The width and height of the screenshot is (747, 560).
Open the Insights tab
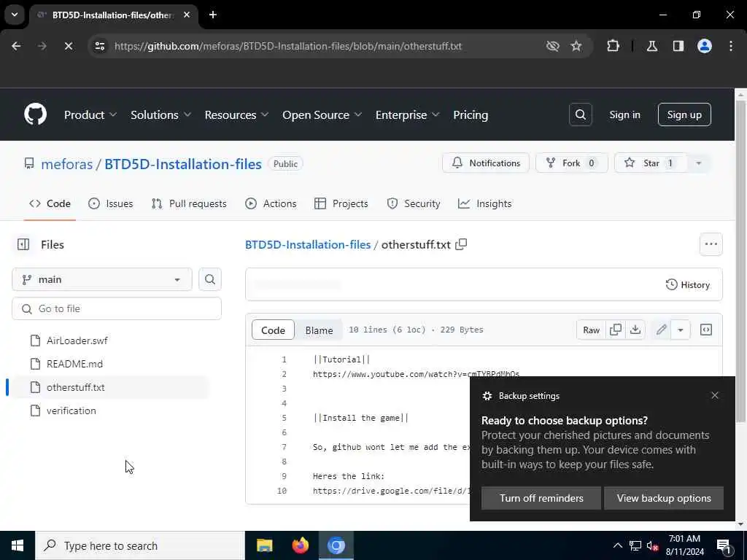point(484,203)
